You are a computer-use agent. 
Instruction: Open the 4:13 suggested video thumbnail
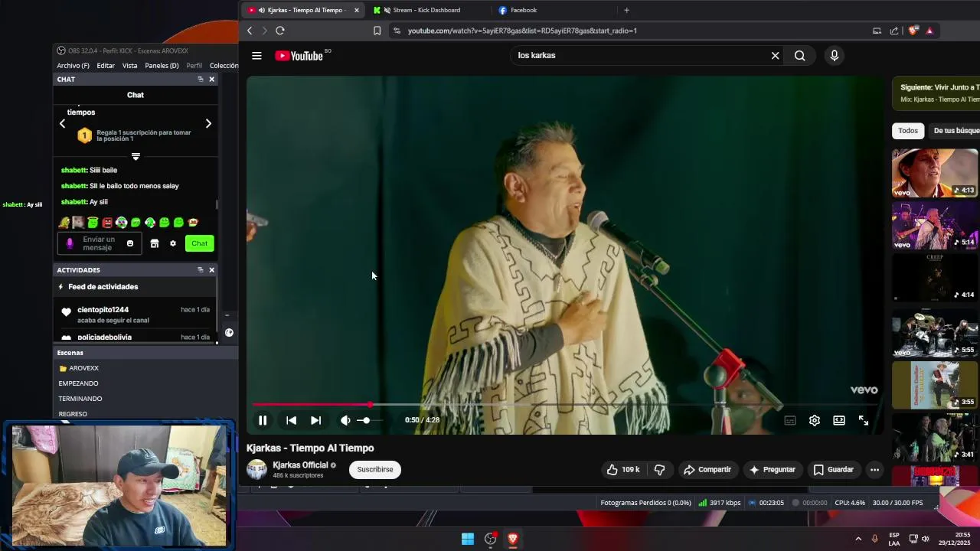pos(935,173)
